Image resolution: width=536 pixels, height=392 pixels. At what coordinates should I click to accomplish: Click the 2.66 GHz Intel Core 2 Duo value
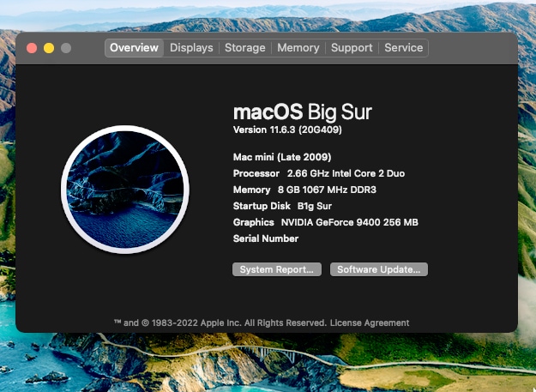[x=346, y=173]
